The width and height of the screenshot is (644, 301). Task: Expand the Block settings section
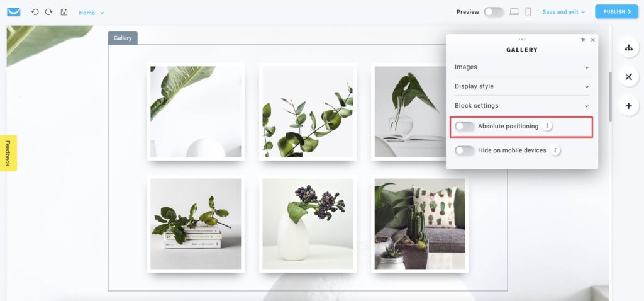coord(522,106)
